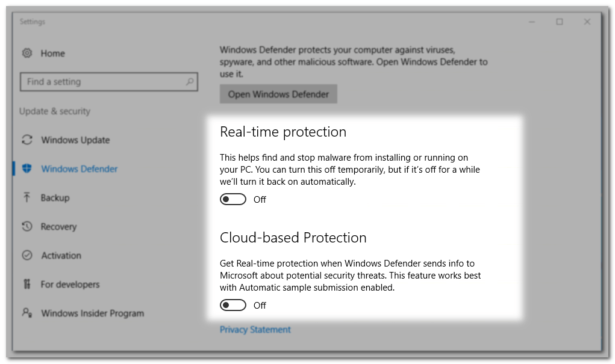Click the Windows Insider Program person icon
Viewport: 615px width, 364px height.
coord(27,313)
